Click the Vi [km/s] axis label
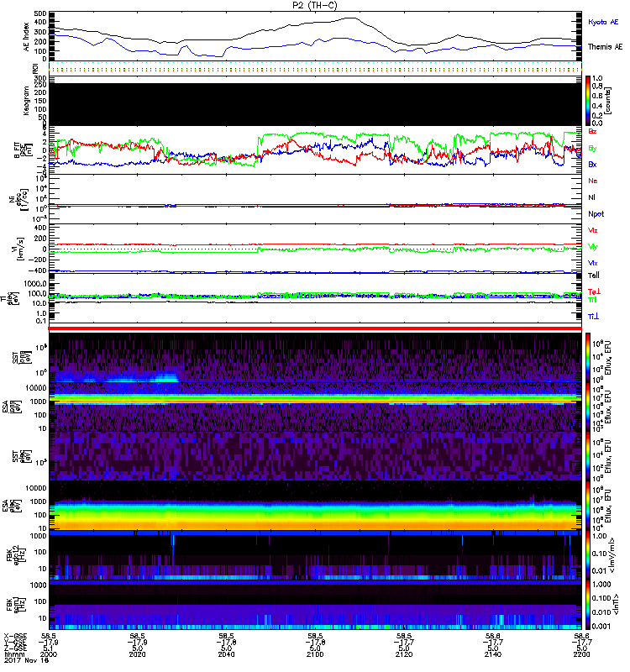The height and width of the screenshot is (672, 630). pyautogui.click(x=20, y=249)
